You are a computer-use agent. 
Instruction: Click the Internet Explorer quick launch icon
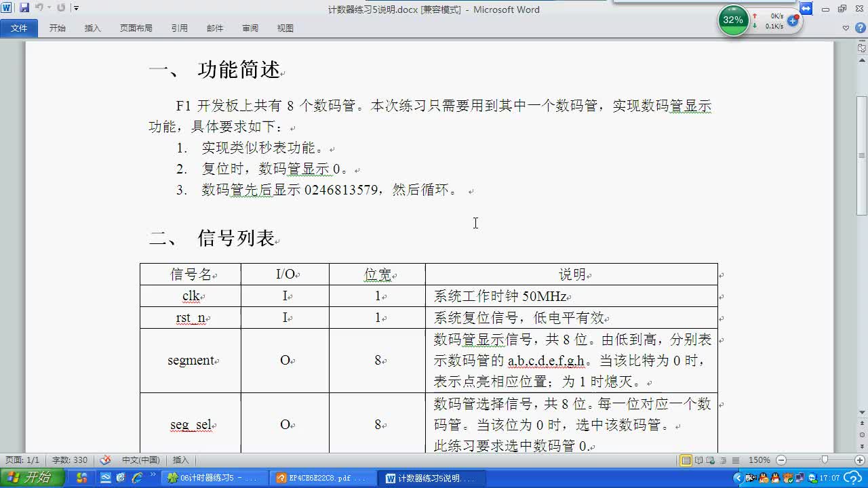[138, 478]
